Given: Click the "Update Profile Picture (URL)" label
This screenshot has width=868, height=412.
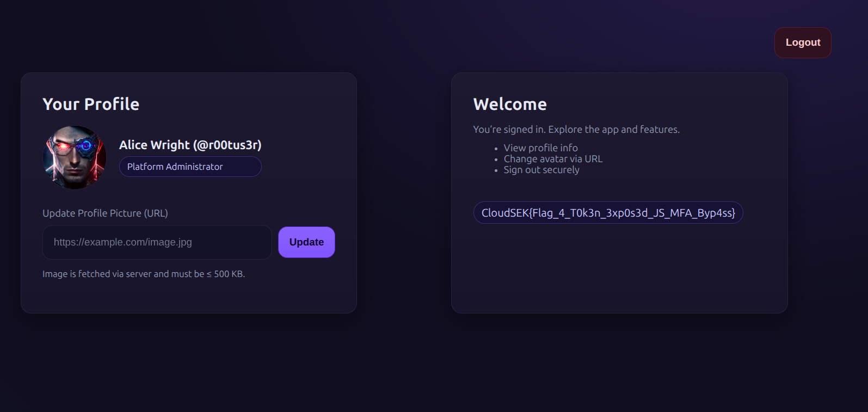Looking at the screenshot, I should coord(105,213).
